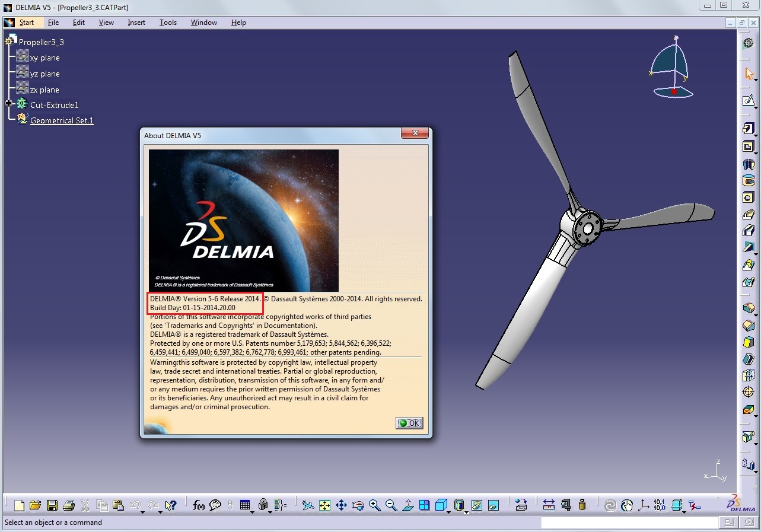Toggle Swap Visible Space
The image size is (761, 532).
493,505
